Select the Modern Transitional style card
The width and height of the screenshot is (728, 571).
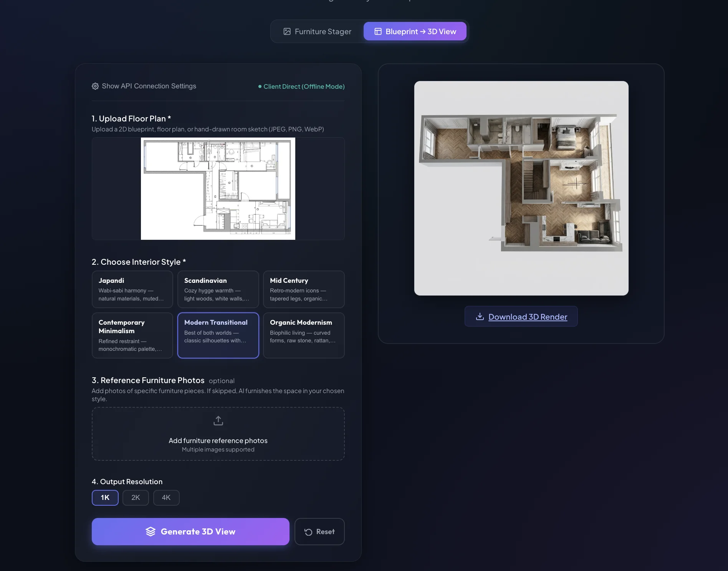tap(218, 335)
